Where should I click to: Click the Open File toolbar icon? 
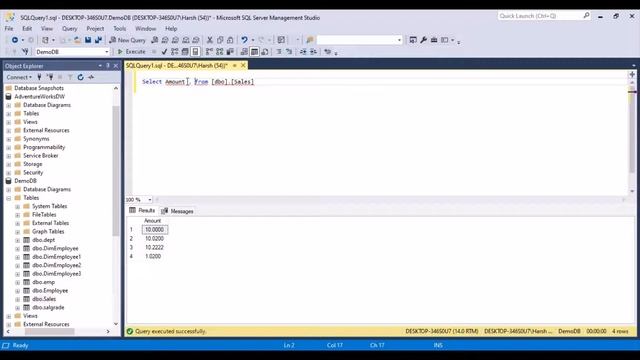tap(77, 40)
